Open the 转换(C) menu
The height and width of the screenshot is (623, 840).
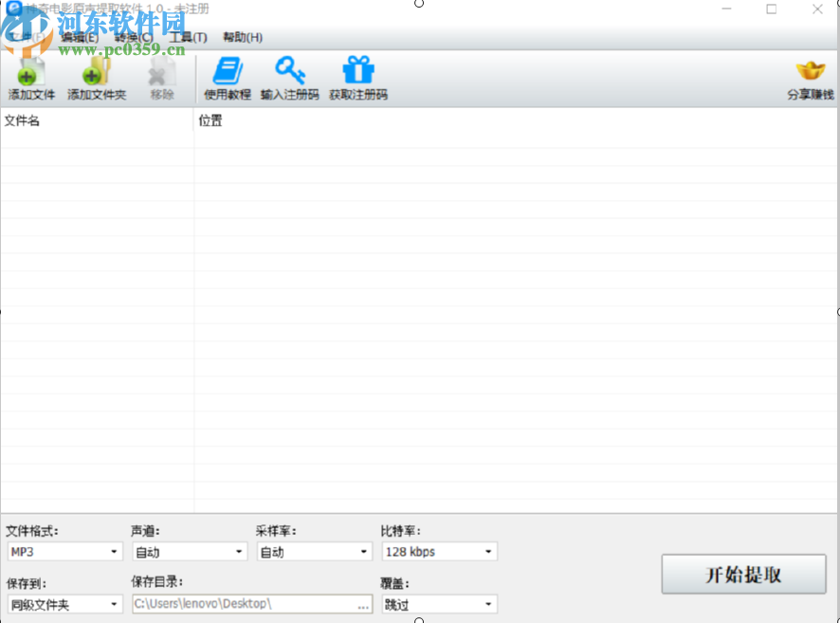click(x=133, y=37)
